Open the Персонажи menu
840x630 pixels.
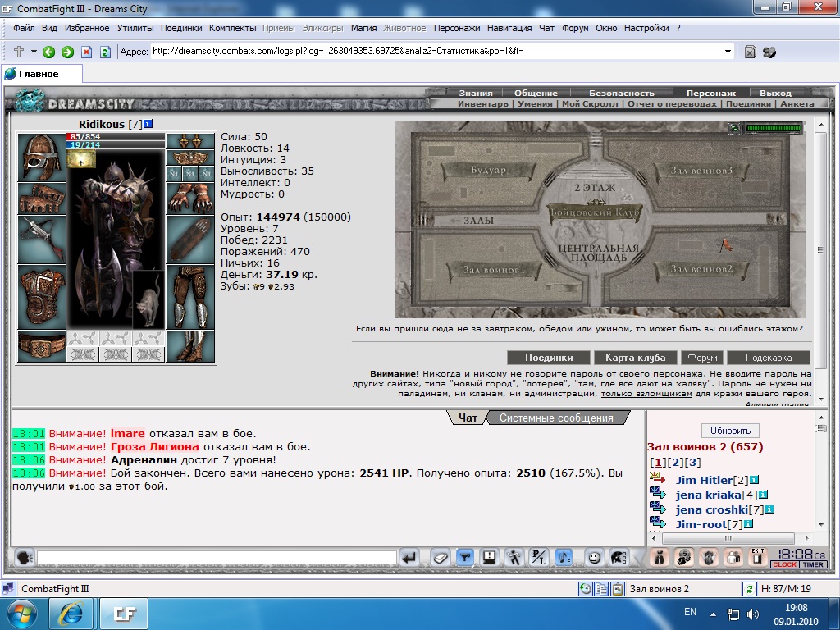pyautogui.click(x=456, y=28)
